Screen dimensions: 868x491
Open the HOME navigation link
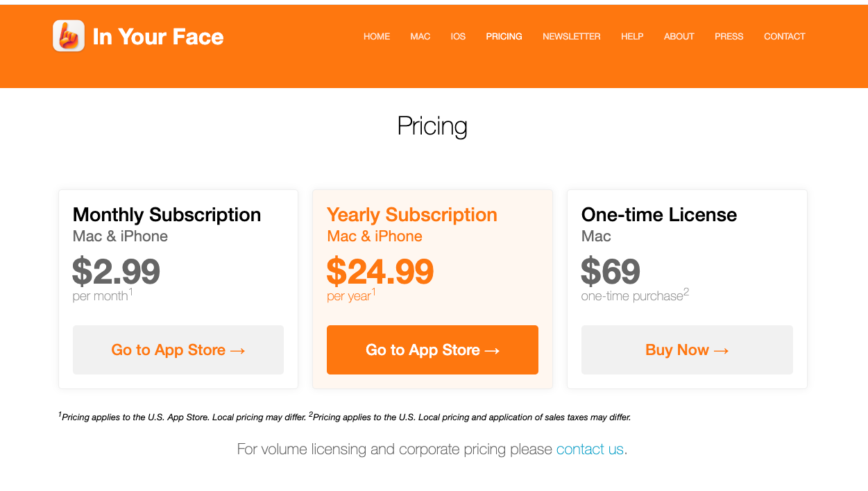(x=377, y=37)
